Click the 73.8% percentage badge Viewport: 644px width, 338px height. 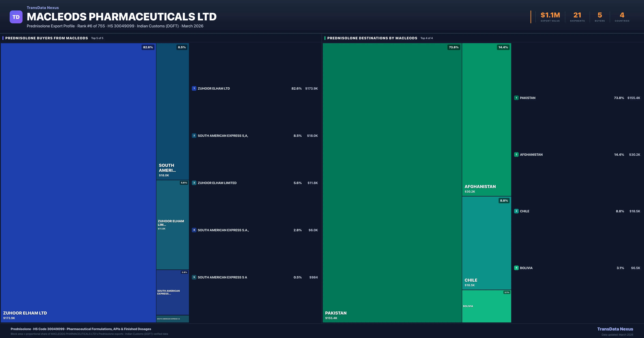(x=453, y=47)
